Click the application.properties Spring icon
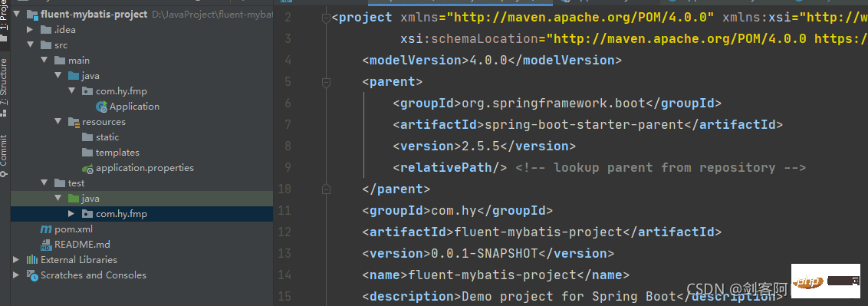Screen dimensions: 868x306 pos(87,168)
